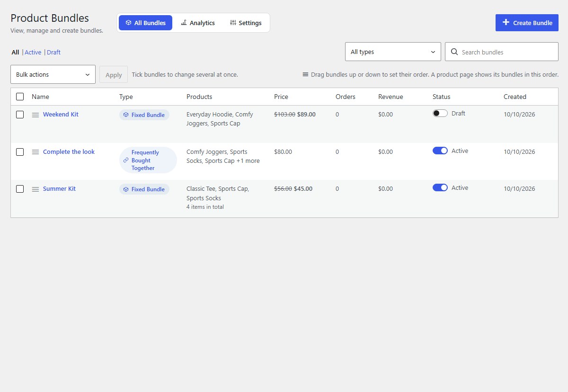The width and height of the screenshot is (568, 392).
Task: Open the Bulk actions dropdown
Action: pos(53,74)
